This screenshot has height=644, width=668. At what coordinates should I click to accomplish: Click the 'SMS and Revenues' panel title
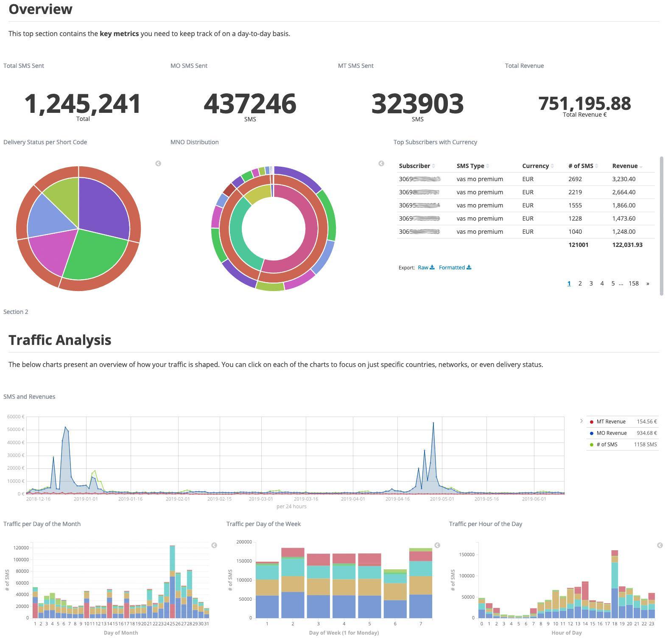click(x=29, y=397)
